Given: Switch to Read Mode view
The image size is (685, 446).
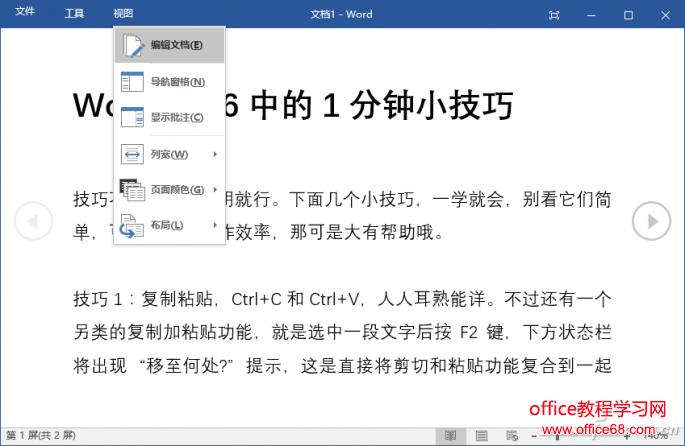Looking at the screenshot, I should click(450, 436).
